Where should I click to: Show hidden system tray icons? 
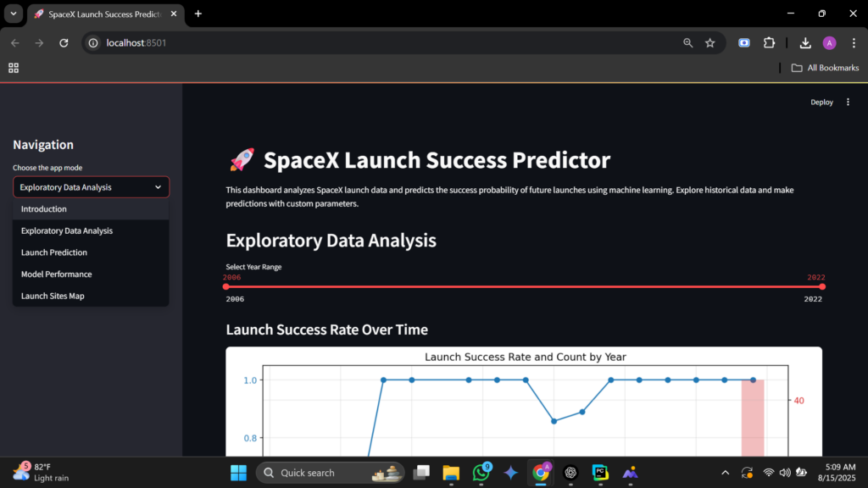726,473
